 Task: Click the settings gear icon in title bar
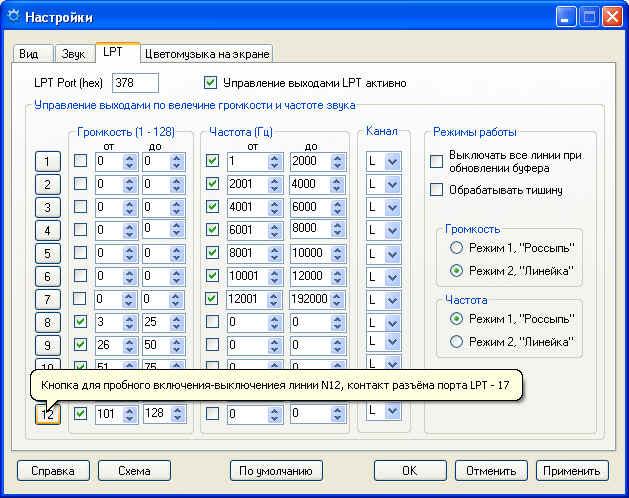(14, 17)
